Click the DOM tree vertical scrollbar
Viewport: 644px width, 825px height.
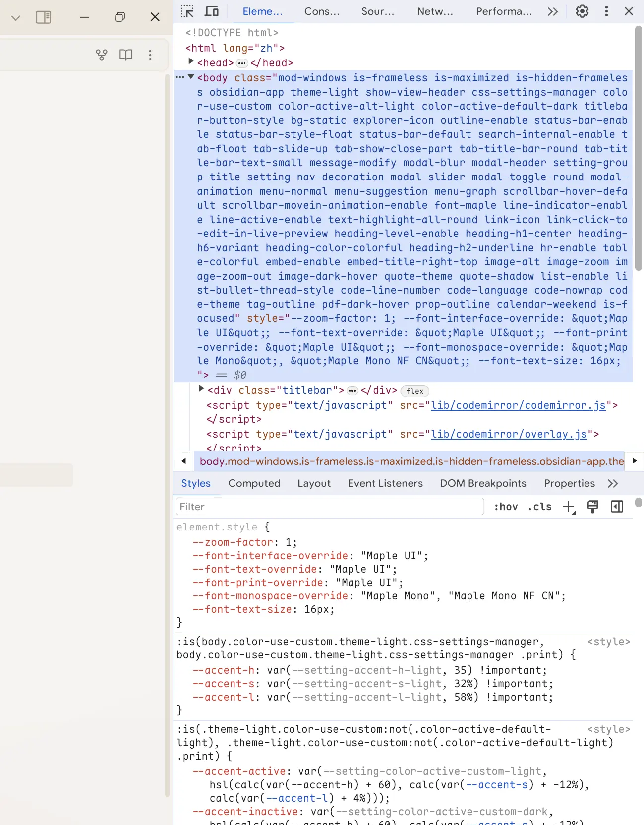click(639, 149)
